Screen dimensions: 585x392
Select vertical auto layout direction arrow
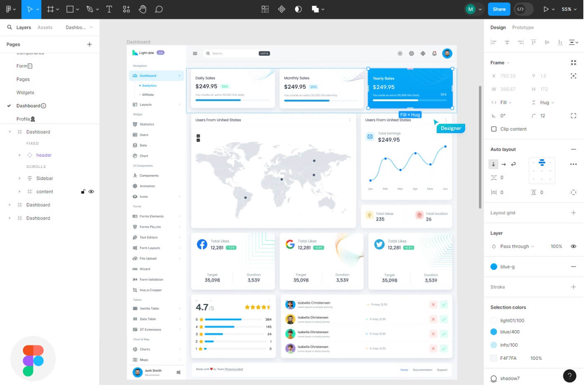[493, 164]
